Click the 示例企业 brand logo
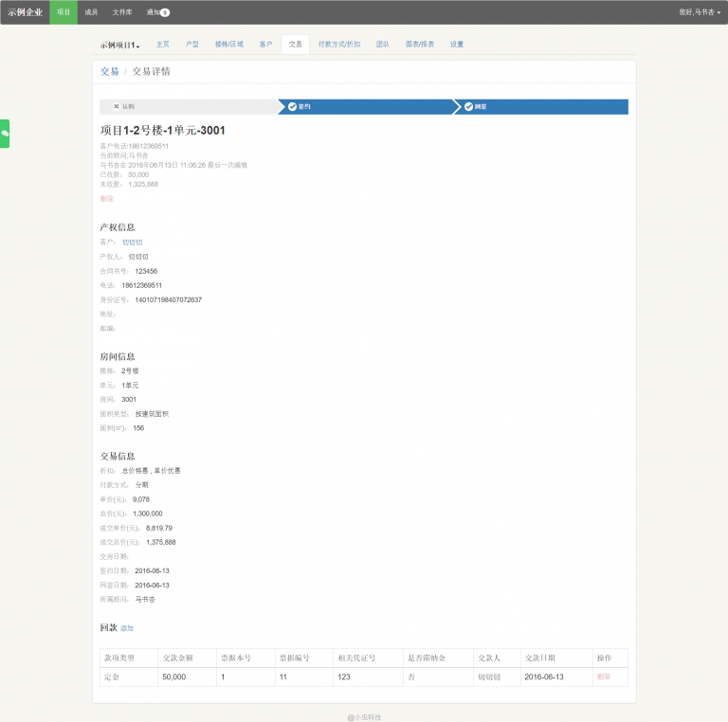 [x=26, y=12]
